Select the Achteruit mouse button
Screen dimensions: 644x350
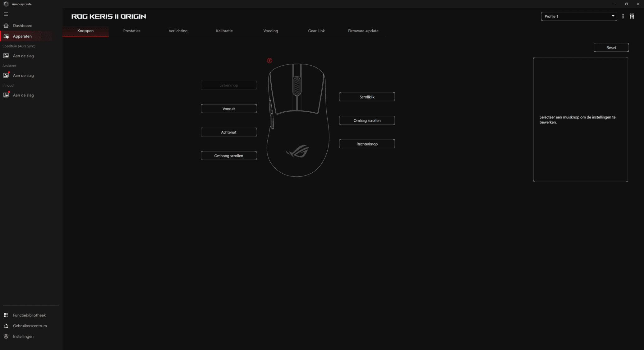229,132
